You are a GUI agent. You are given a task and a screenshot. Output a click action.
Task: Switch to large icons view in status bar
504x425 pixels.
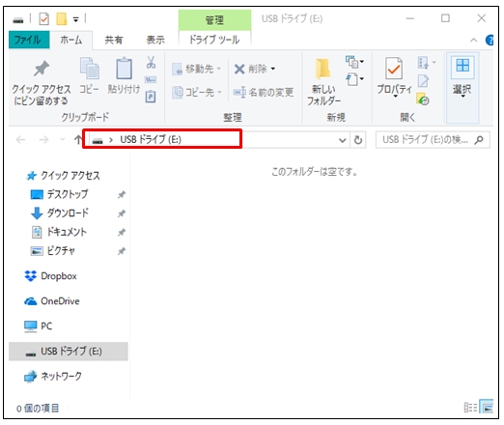487,408
